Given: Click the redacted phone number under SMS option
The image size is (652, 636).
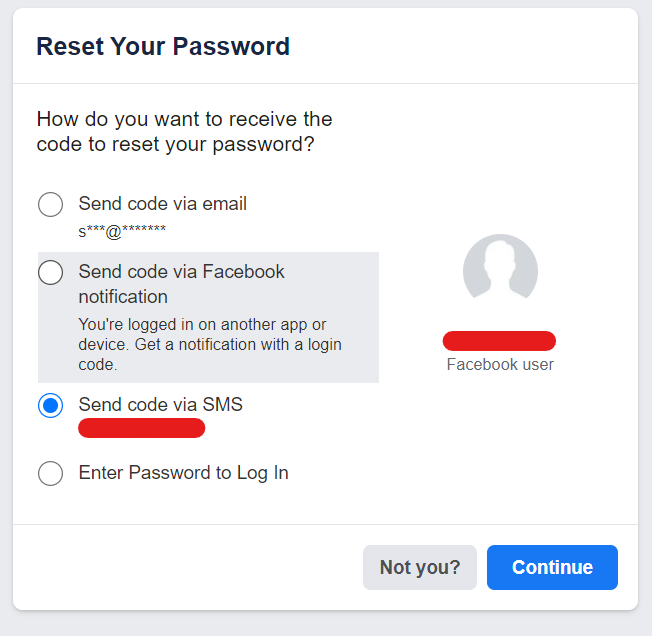Looking at the screenshot, I should pyautogui.click(x=141, y=428).
